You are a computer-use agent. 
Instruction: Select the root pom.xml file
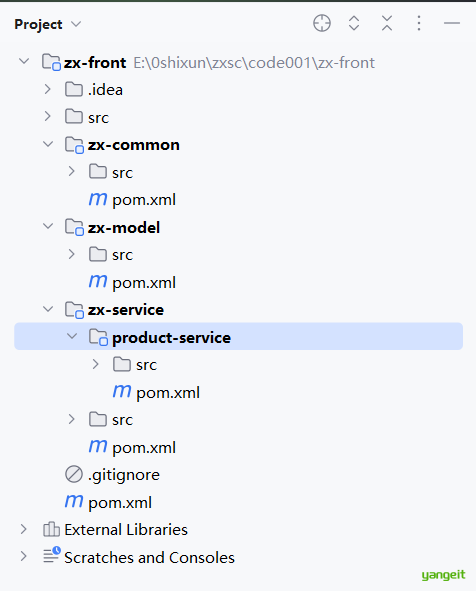[120, 502]
